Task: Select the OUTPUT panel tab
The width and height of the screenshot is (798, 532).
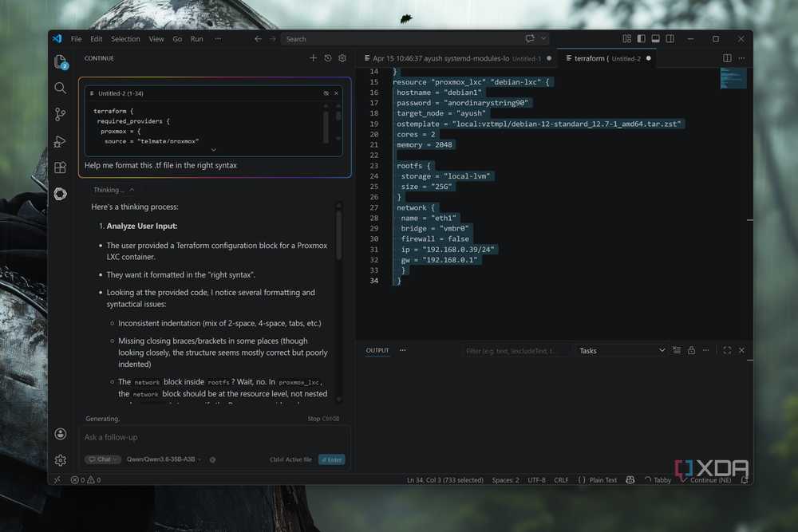Action: tap(377, 350)
